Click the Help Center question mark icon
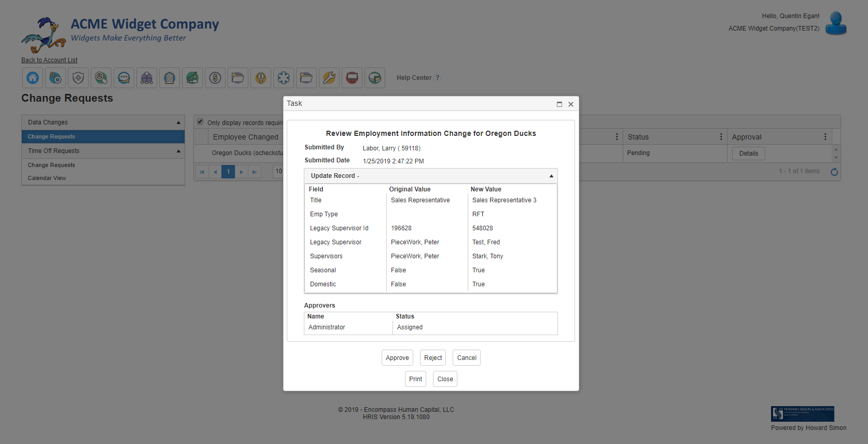Viewport: 868px width, 444px height. tap(438, 78)
